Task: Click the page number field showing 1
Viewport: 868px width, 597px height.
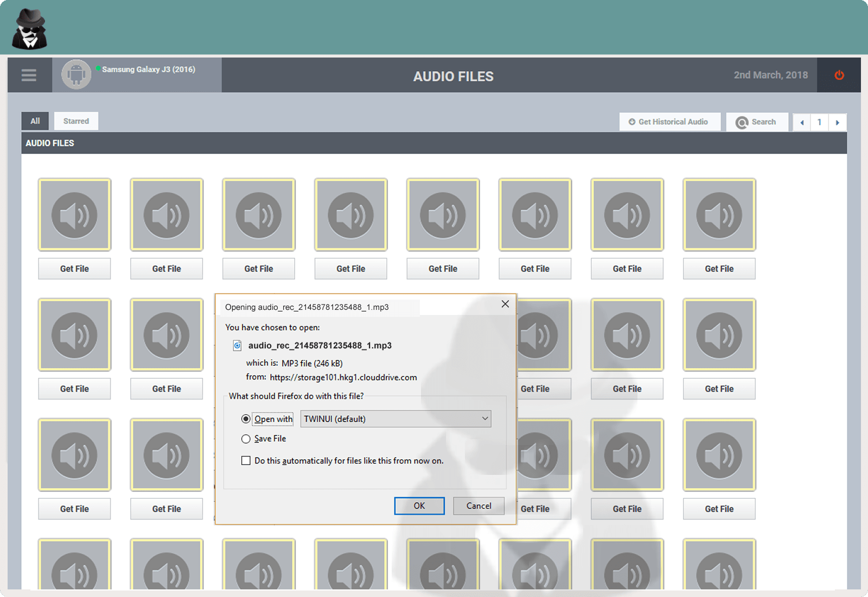Action: (819, 122)
